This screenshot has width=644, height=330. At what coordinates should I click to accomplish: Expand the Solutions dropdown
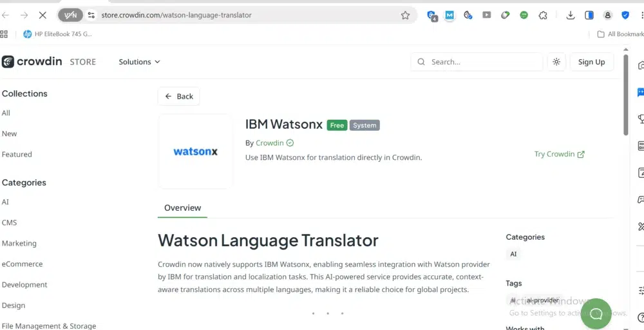[x=139, y=62]
